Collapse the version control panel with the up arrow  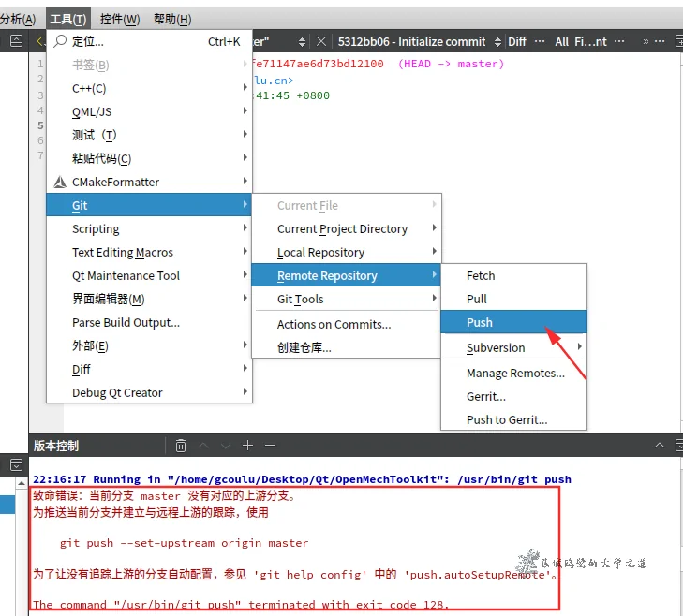660,446
